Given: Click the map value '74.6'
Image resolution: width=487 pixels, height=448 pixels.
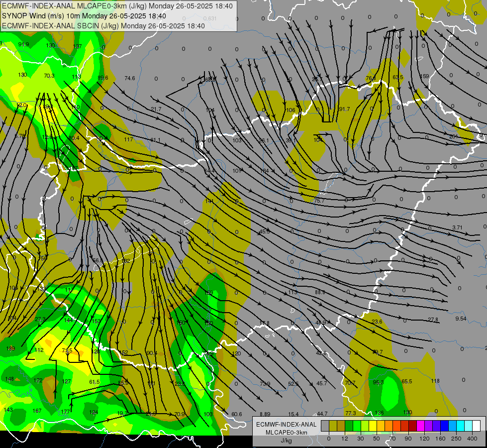Looking at the screenshot, I should click(x=130, y=78).
